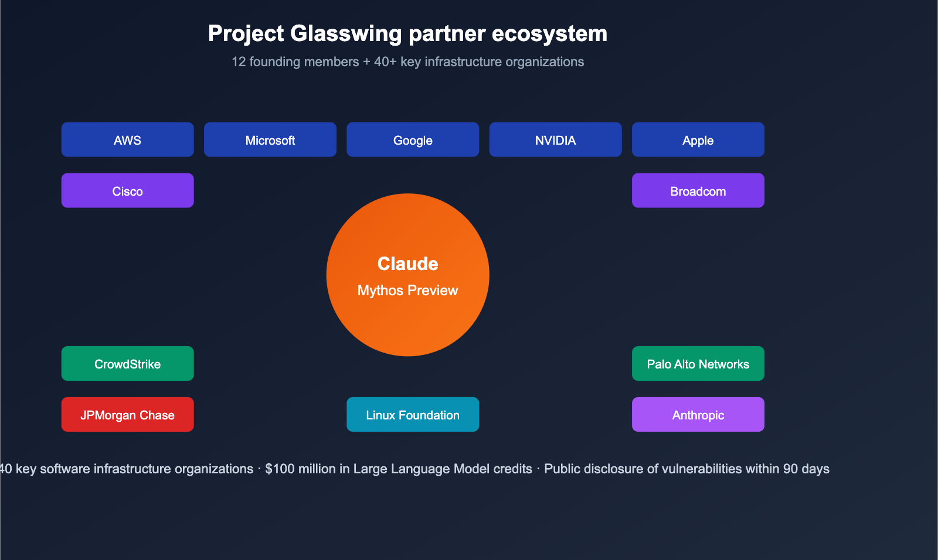The height and width of the screenshot is (560, 938).
Task: Select the red JPMorgan Chase box
Action: click(127, 415)
